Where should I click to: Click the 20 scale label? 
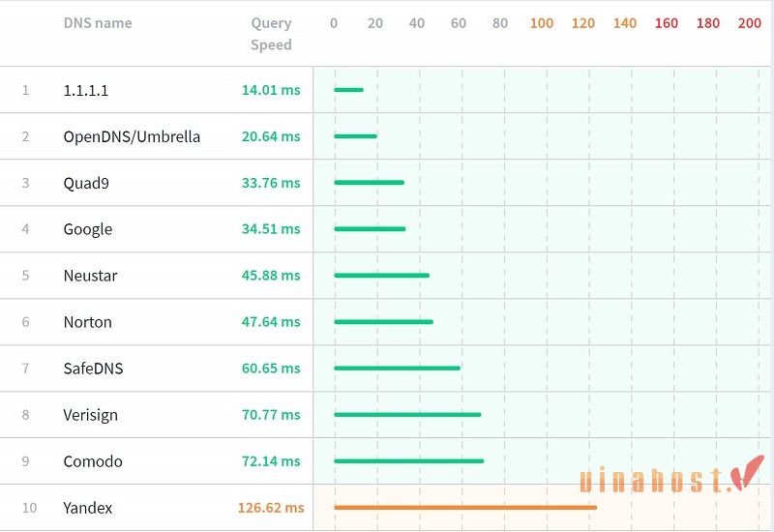(x=375, y=23)
